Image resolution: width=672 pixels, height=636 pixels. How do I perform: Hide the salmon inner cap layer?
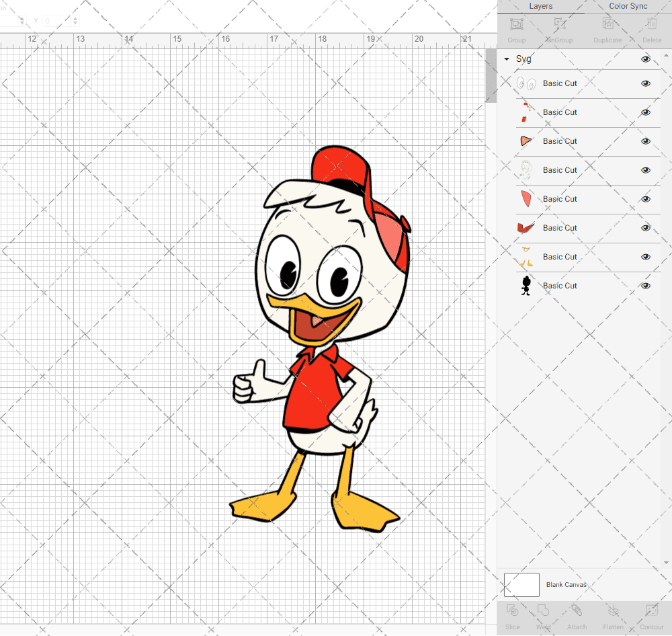(646, 199)
